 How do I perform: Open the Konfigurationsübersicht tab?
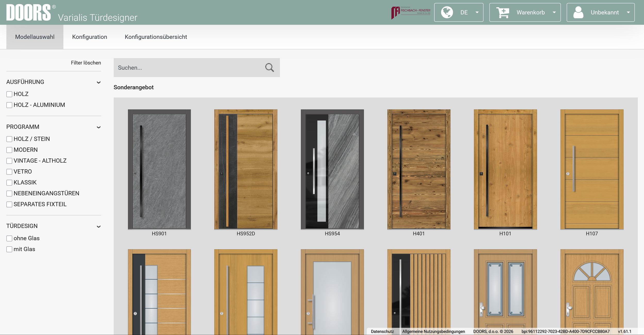[x=156, y=37]
